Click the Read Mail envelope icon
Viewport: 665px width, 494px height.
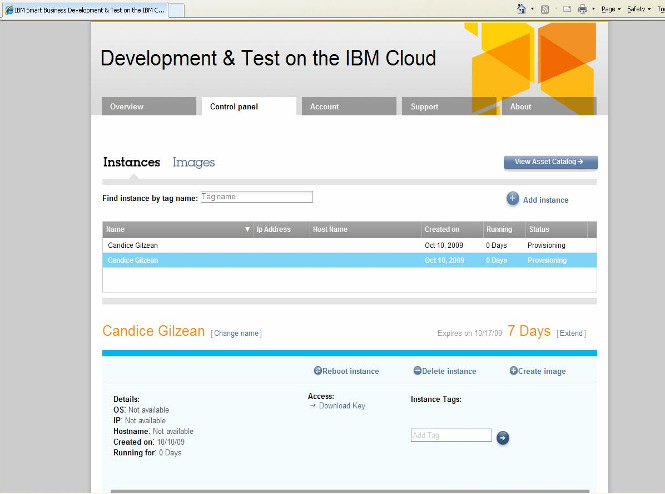click(567, 9)
